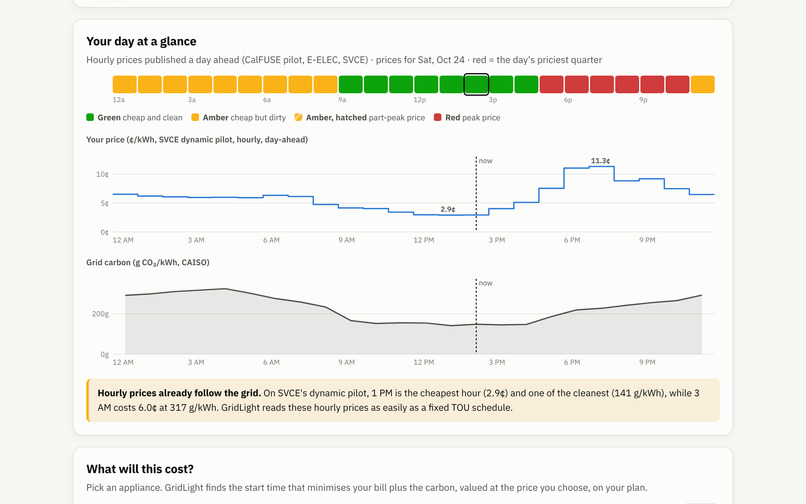Screen dimensions: 806x504
Task: Select the 12 PM green hour block
Action: pyautogui.click(x=426, y=84)
